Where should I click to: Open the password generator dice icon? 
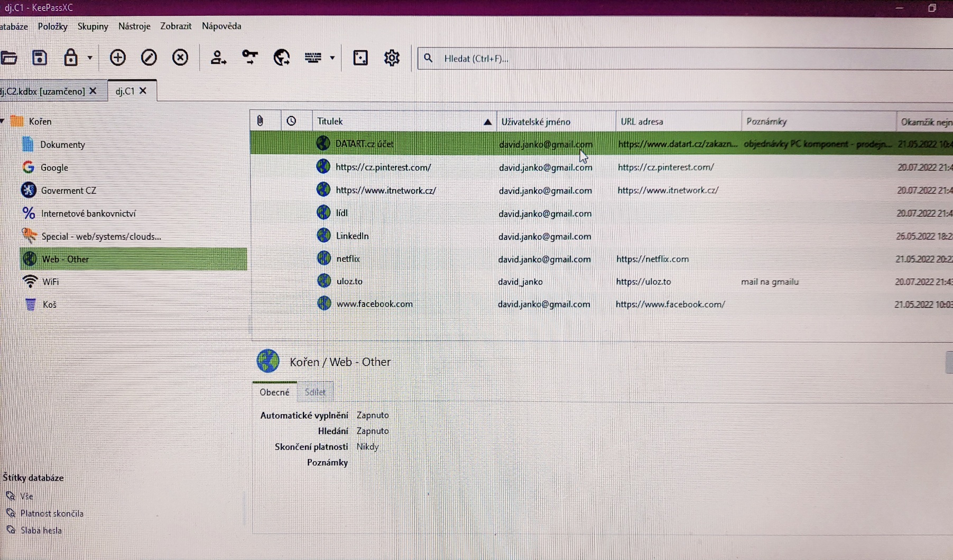tap(360, 58)
